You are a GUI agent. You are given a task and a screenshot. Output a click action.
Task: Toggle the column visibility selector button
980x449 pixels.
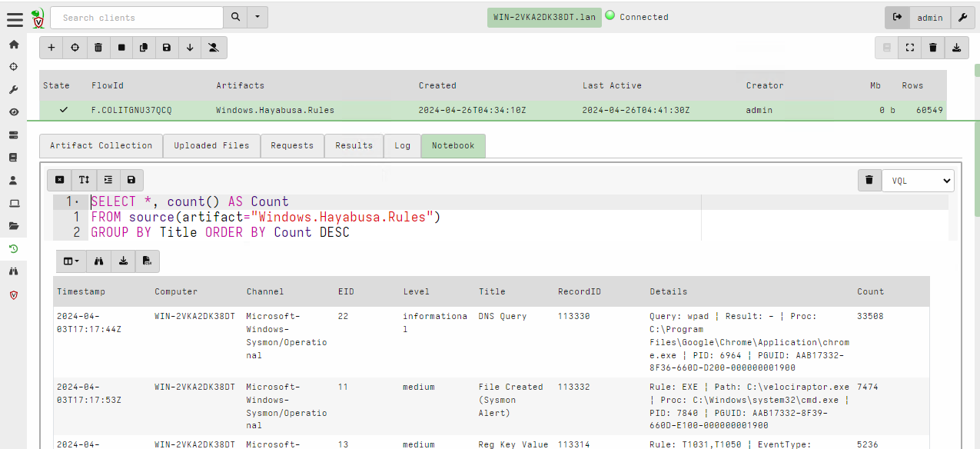coord(71,261)
